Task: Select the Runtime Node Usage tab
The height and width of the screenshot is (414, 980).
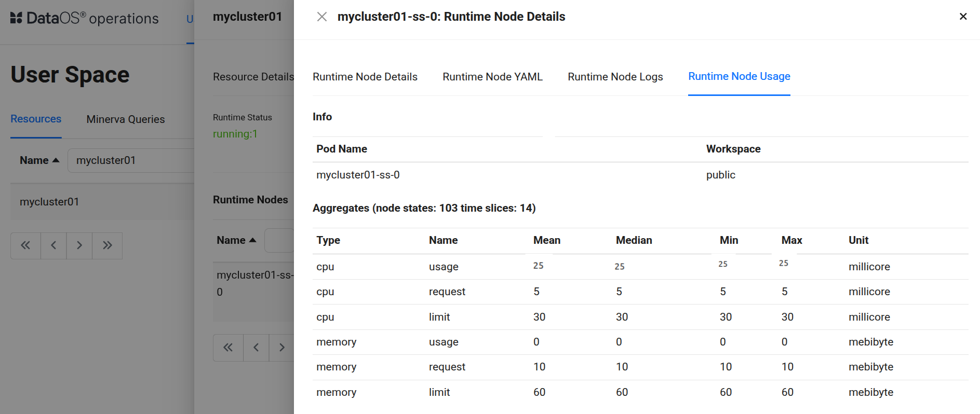Action: pyautogui.click(x=739, y=76)
